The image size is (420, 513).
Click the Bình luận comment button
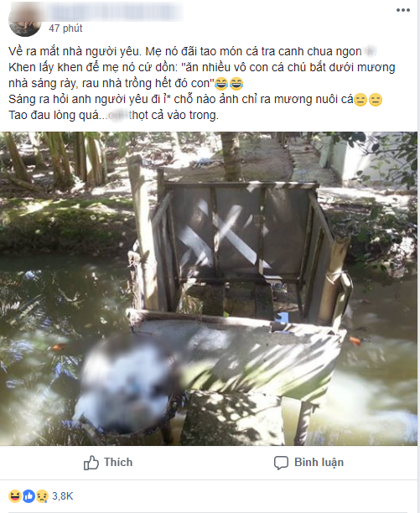(319, 463)
